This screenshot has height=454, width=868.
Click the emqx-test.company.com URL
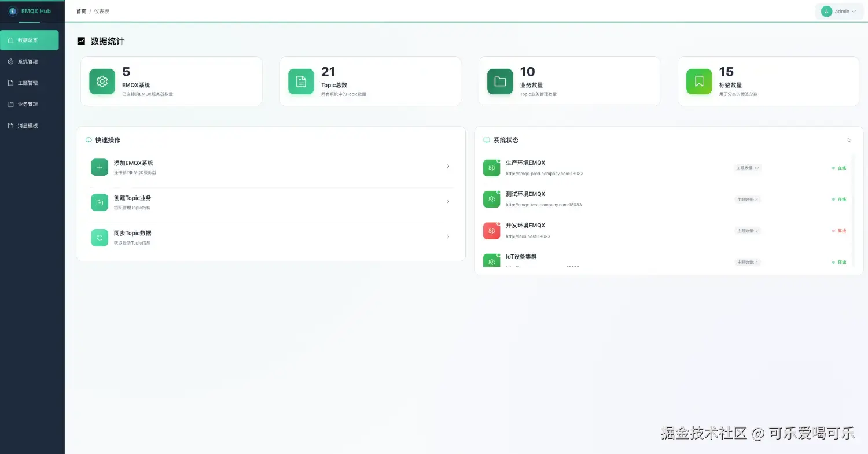click(544, 205)
